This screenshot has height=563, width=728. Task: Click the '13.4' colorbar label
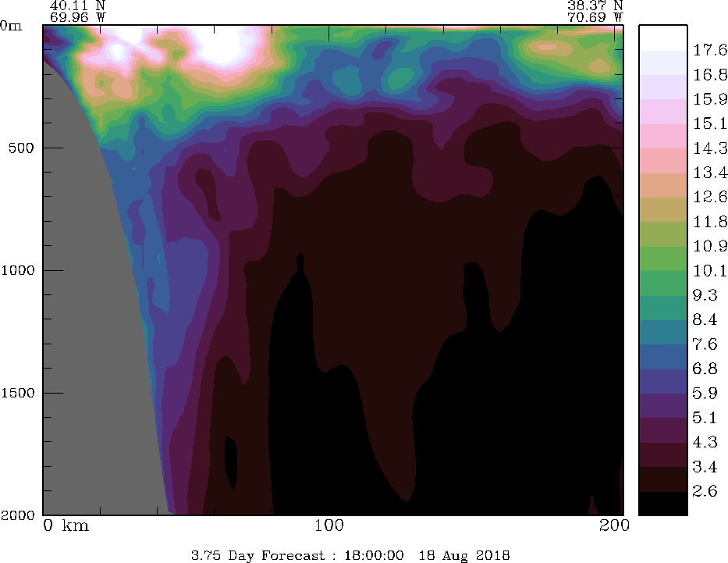tap(710, 173)
